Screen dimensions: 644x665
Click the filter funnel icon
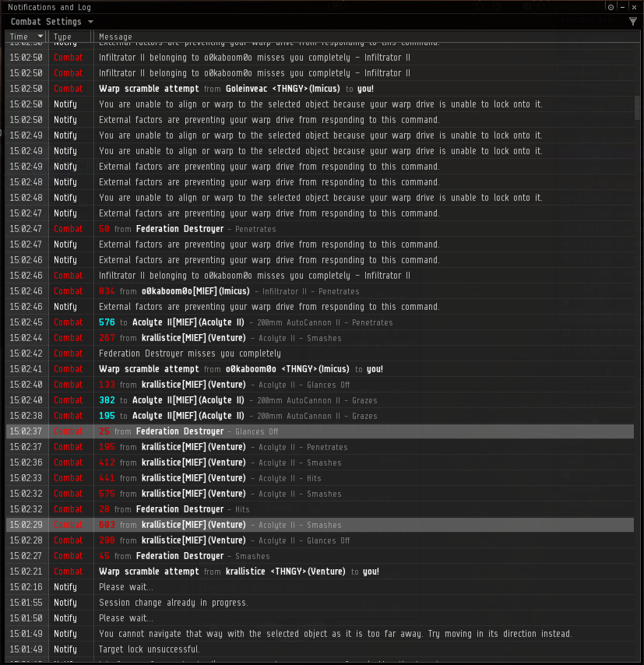pyautogui.click(x=632, y=21)
